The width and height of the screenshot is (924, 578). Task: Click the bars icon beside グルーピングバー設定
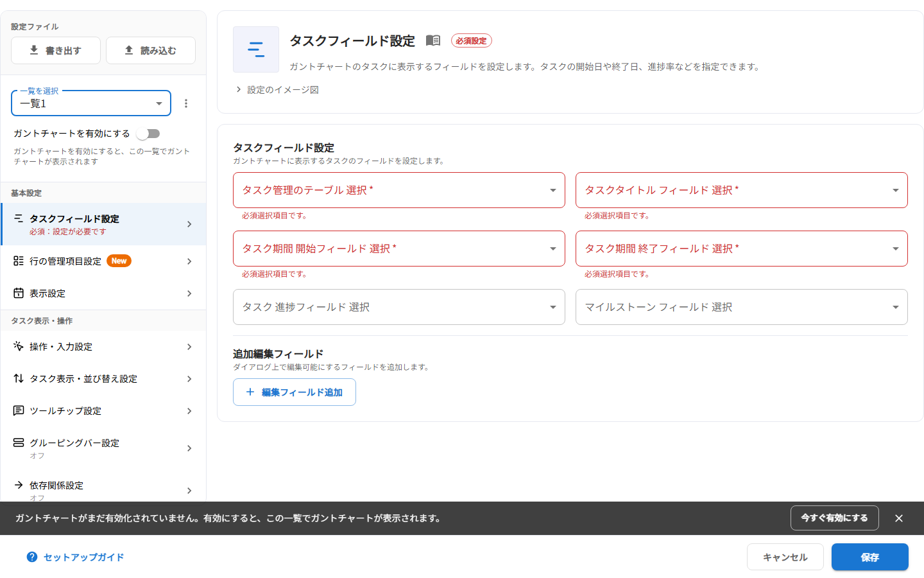[19, 442]
